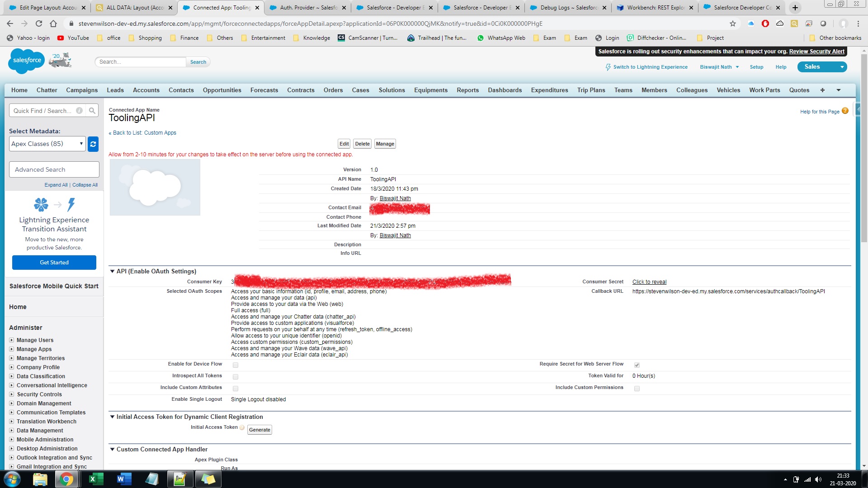Toggle Enable for Device Flow checkbox

click(236, 365)
